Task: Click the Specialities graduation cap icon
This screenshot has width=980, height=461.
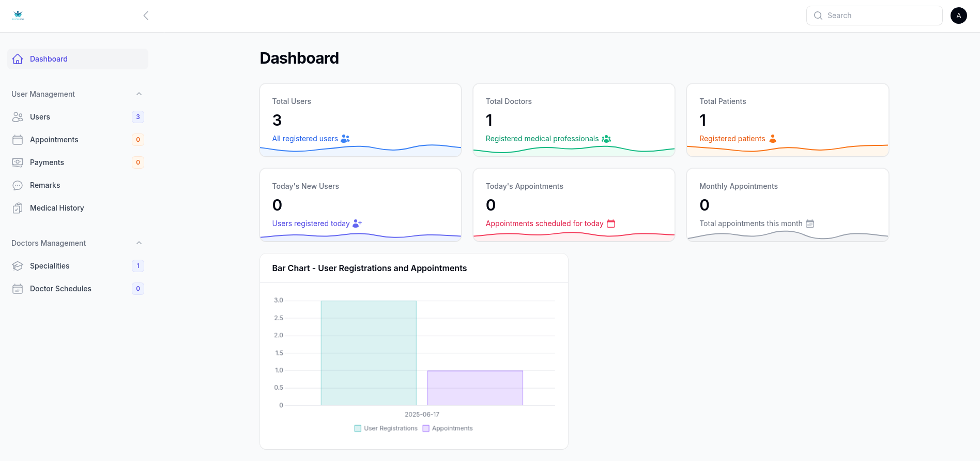Action: 18,266
